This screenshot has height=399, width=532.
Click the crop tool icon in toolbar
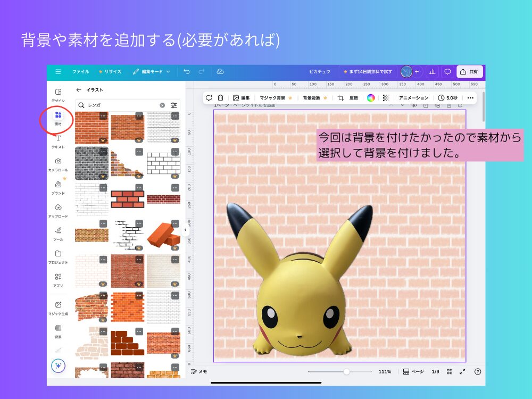tap(340, 98)
